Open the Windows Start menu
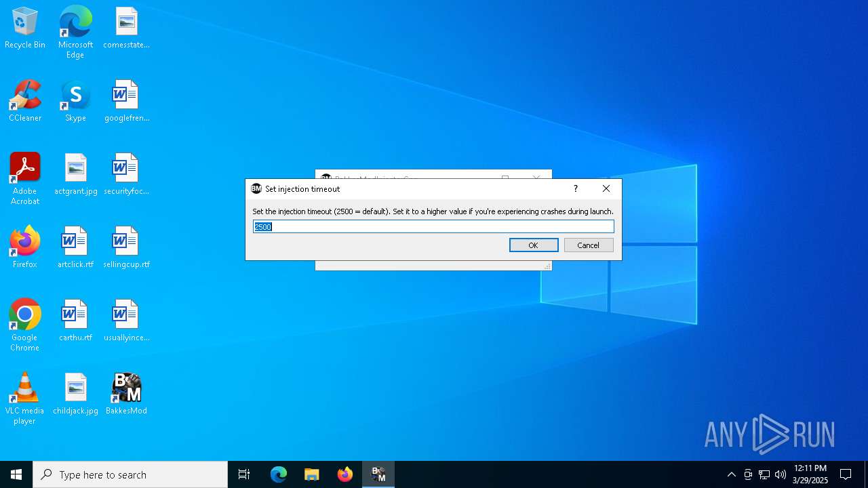Image resolution: width=868 pixels, height=488 pixels. click(x=16, y=474)
